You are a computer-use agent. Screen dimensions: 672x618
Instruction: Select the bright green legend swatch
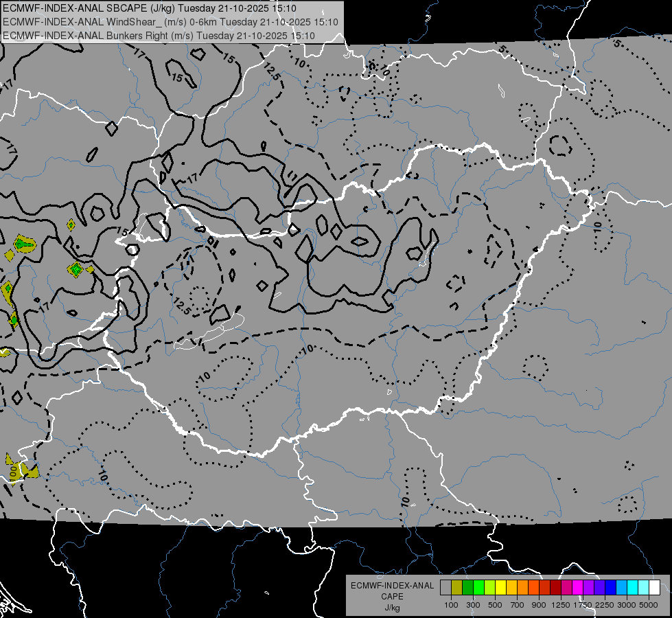(x=478, y=588)
